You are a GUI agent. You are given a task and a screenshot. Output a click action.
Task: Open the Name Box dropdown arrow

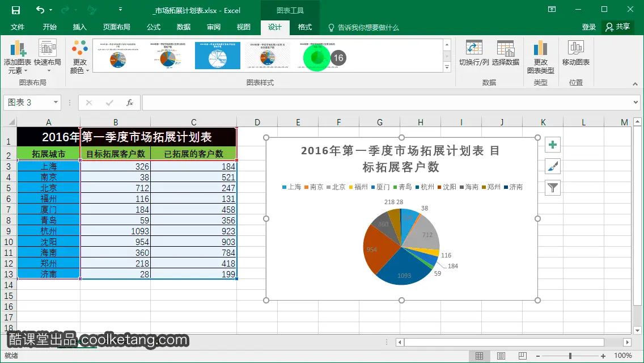(56, 102)
